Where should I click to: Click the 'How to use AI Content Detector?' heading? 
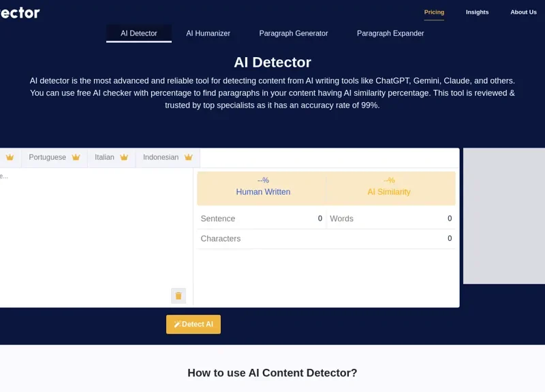click(272, 372)
